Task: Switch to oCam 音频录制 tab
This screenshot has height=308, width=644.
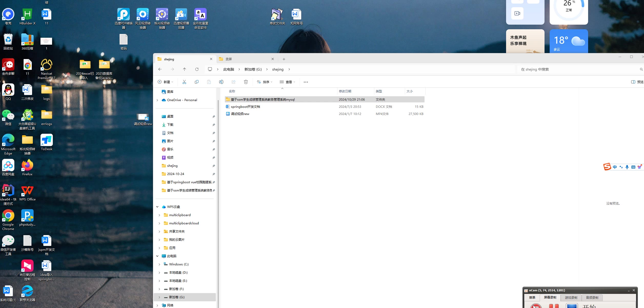Action: [592, 297]
